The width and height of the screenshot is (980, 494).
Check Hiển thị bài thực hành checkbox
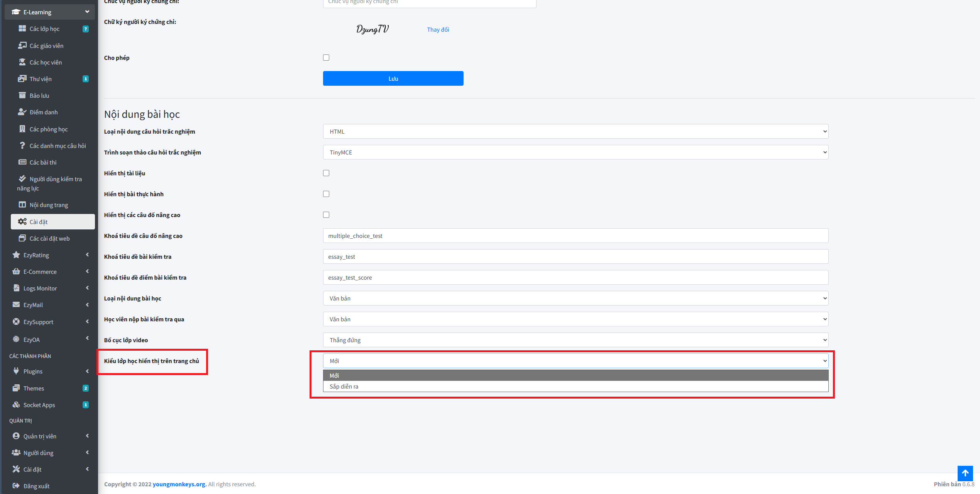click(x=326, y=194)
